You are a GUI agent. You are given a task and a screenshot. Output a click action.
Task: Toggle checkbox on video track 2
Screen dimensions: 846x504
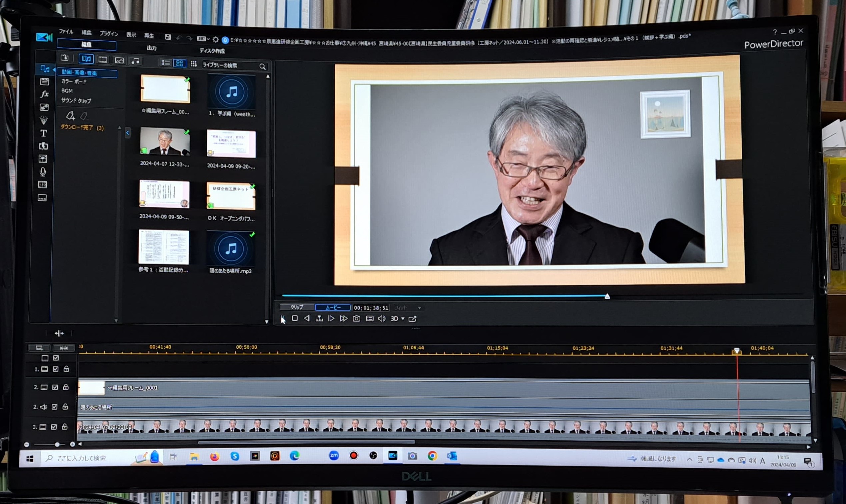(55, 387)
